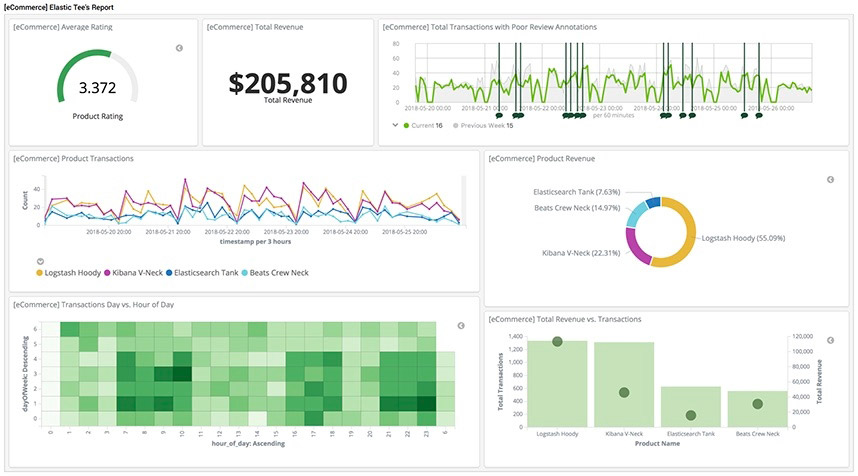Viewport: 858px width, 476px height.
Task: Click the 'timestamp per 3 hours' axis label
Action: point(256,241)
